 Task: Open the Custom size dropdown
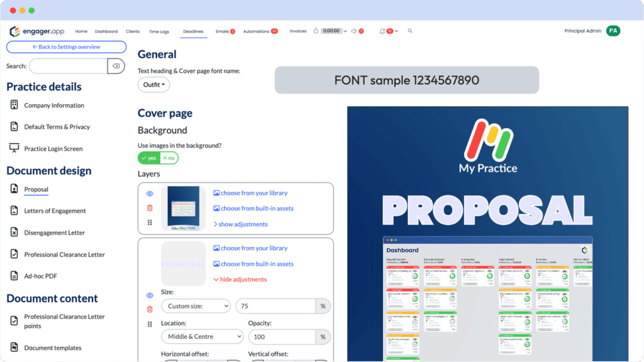(x=196, y=306)
